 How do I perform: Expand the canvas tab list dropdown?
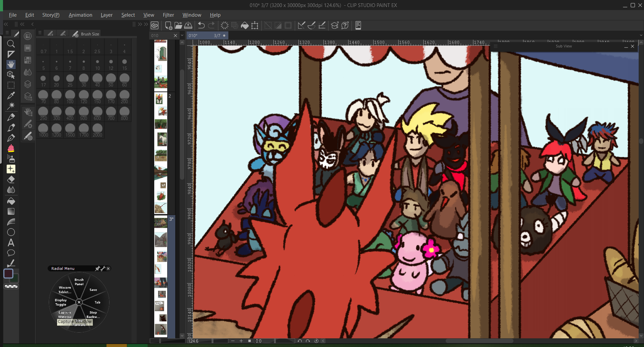(x=641, y=35)
